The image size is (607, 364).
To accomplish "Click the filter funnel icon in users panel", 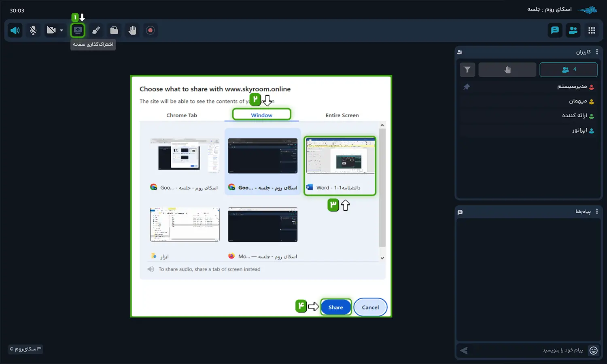I will pos(467,70).
